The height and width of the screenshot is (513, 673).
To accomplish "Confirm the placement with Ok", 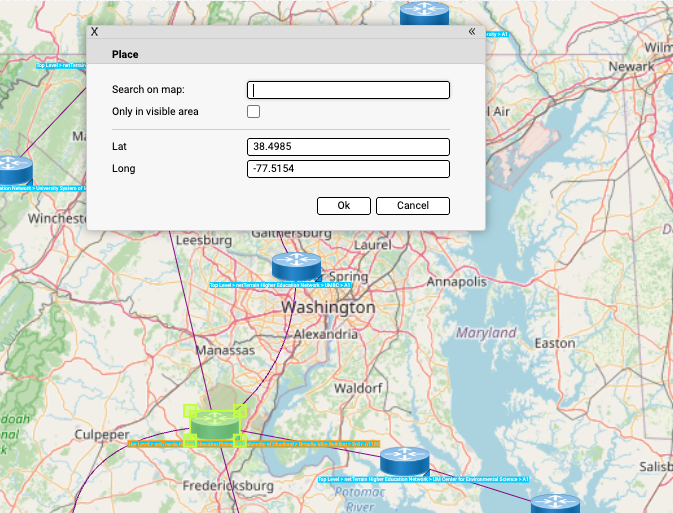I will coord(344,206).
